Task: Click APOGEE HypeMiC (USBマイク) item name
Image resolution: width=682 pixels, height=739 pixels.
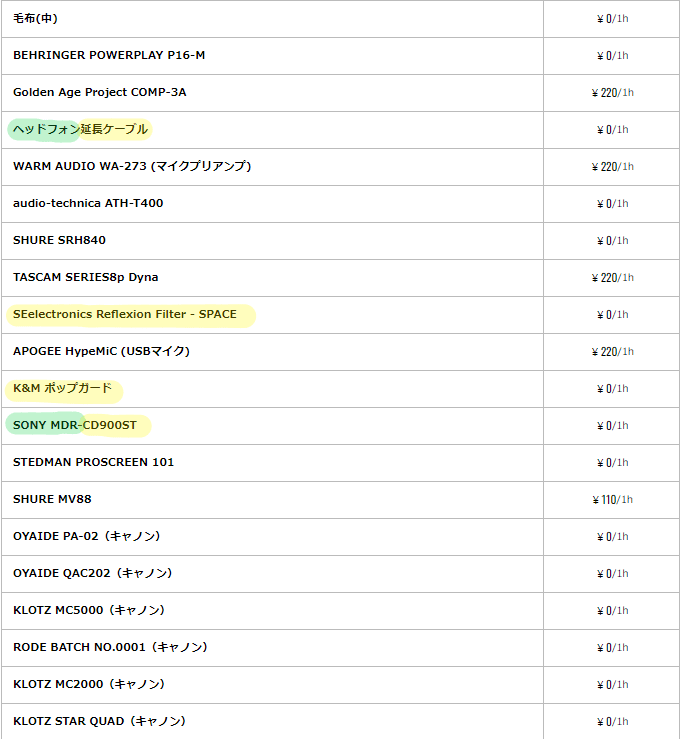Action: click(101, 351)
